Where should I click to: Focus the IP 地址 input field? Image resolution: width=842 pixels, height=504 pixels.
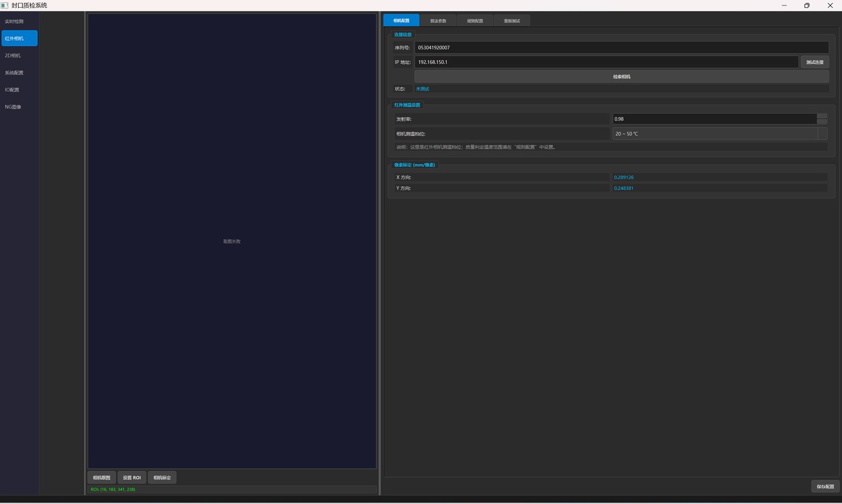(606, 62)
